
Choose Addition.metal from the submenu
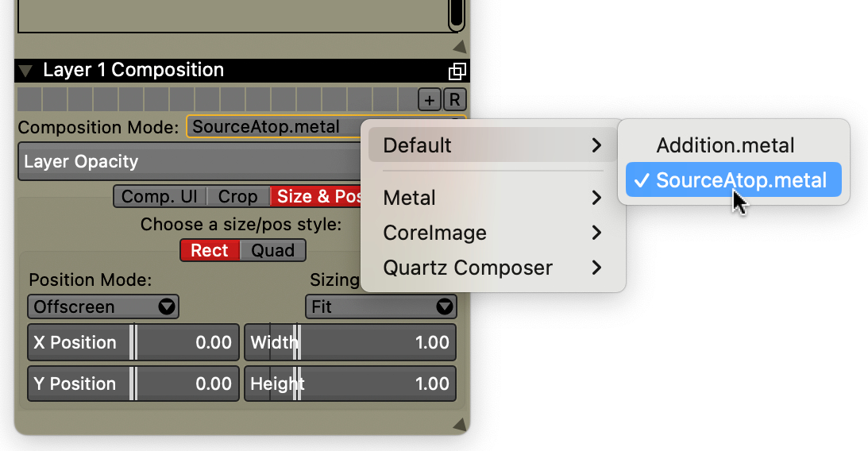[x=725, y=145]
